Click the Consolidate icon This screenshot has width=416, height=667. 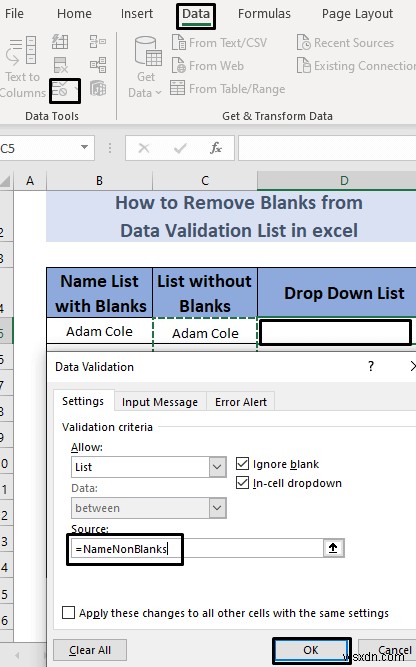98,42
